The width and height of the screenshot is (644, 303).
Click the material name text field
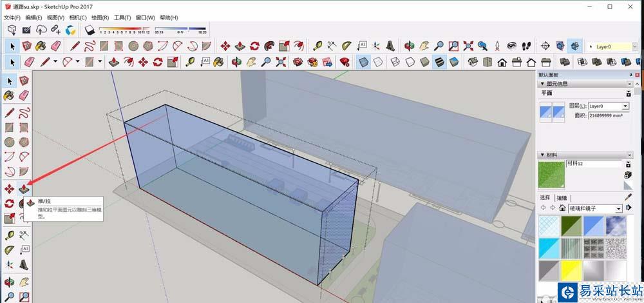592,164
